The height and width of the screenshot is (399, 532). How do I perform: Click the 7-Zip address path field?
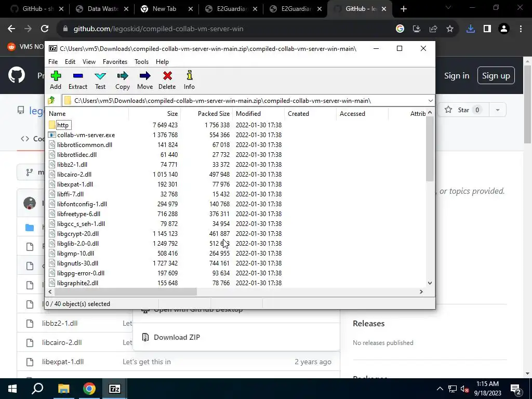[244, 101]
